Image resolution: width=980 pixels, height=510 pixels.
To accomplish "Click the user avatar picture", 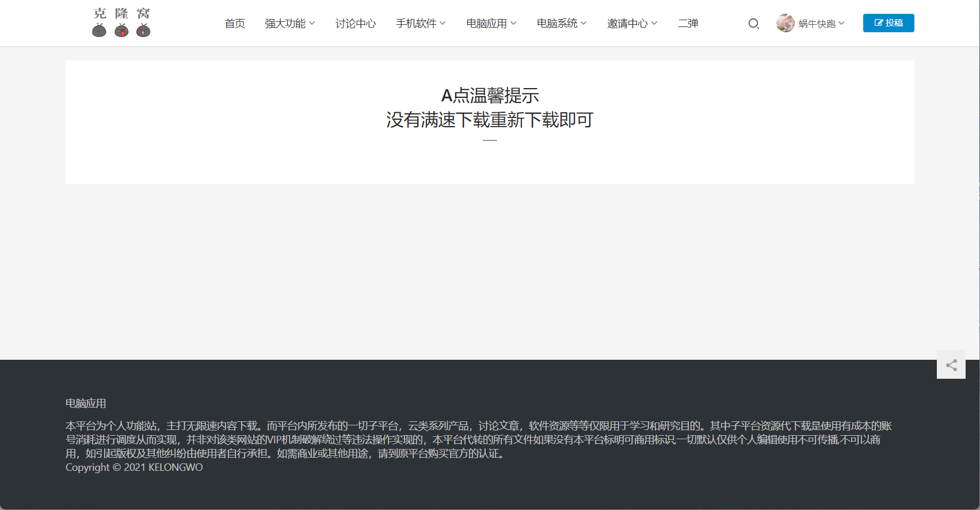I will click(x=785, y=23).
